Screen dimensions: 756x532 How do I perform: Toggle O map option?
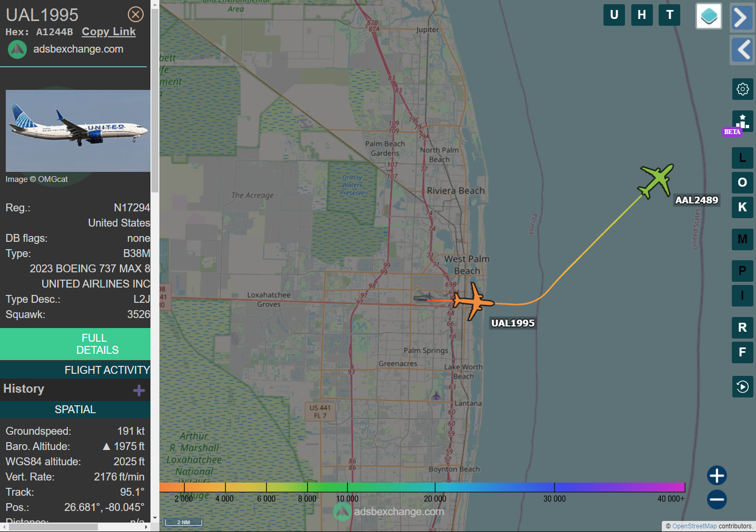742,182
